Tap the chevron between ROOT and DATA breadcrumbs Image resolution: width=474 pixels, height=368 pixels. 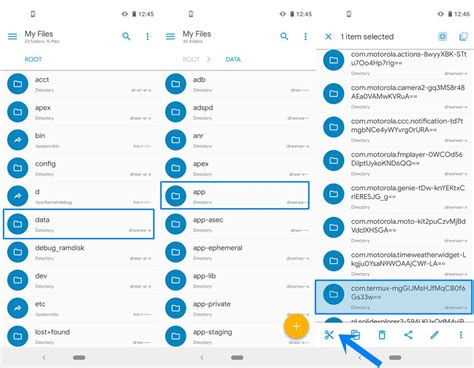pos(209,59)
